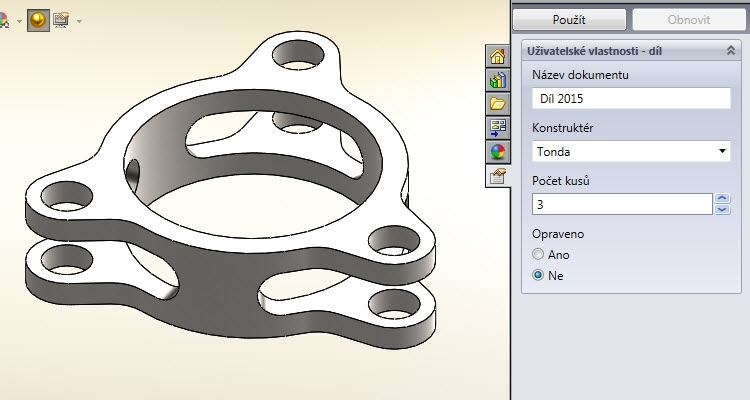Image resolution: width=750 pixels, height=400 pixels.
Task: Decrease Počet kusů with down arrow
Action: click(x=722, y=210)
